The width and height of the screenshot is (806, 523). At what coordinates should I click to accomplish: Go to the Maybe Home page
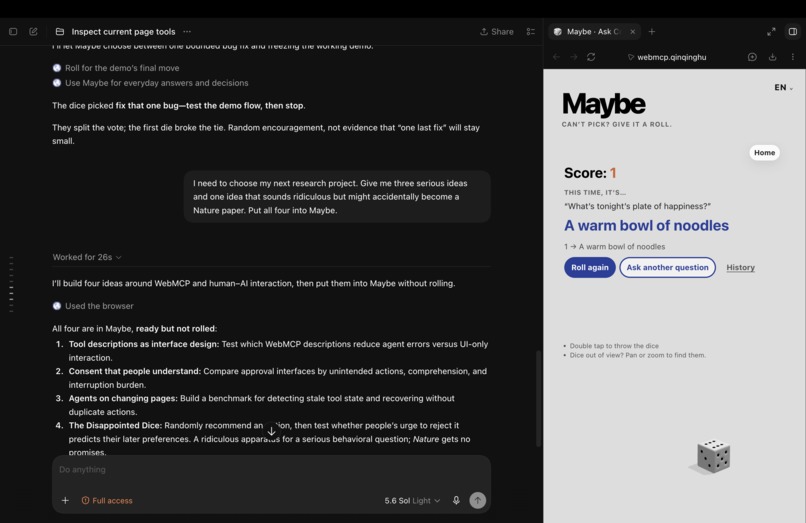click(x=764, y=153)
